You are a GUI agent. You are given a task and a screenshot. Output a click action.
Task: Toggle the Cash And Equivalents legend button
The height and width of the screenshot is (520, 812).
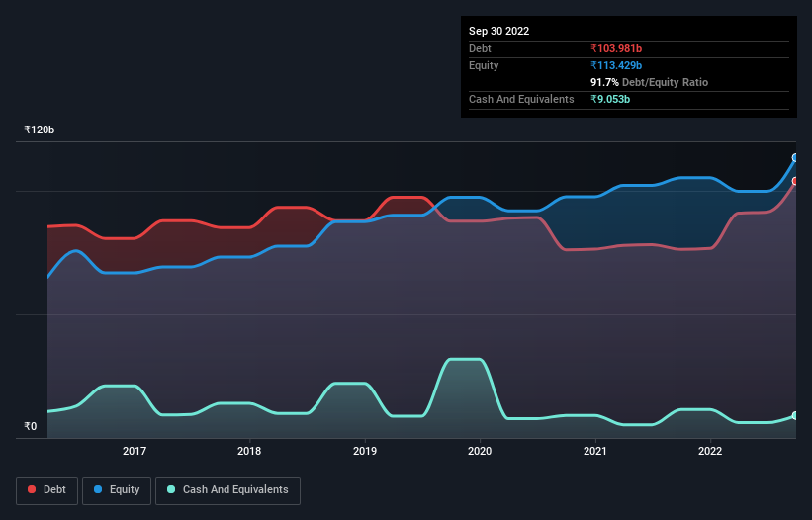[227, 490]
